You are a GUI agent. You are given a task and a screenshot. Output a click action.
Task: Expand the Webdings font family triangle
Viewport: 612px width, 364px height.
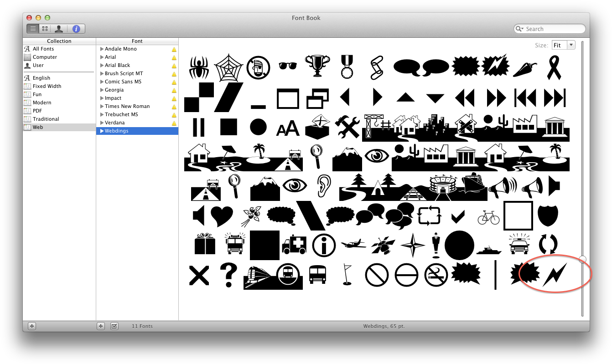(x=102, y=131)
